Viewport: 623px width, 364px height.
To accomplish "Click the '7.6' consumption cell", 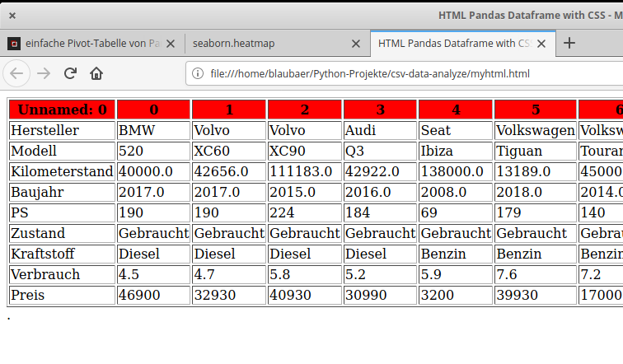I will tap(536, 275).
